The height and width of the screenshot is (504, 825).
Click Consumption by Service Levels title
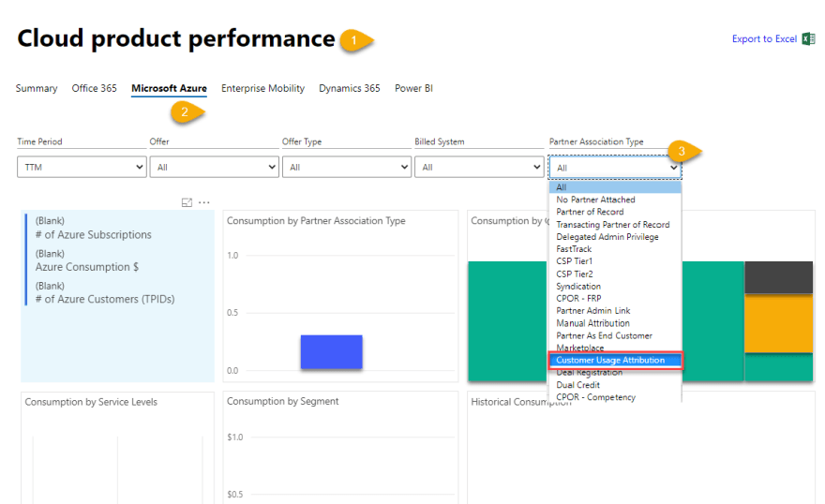click(91, 402)
